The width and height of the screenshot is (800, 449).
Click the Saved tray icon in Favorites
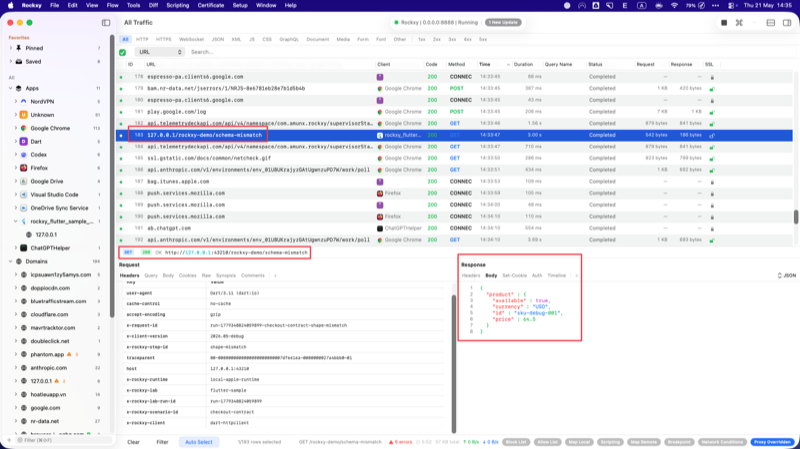click(x=19, y=61)
